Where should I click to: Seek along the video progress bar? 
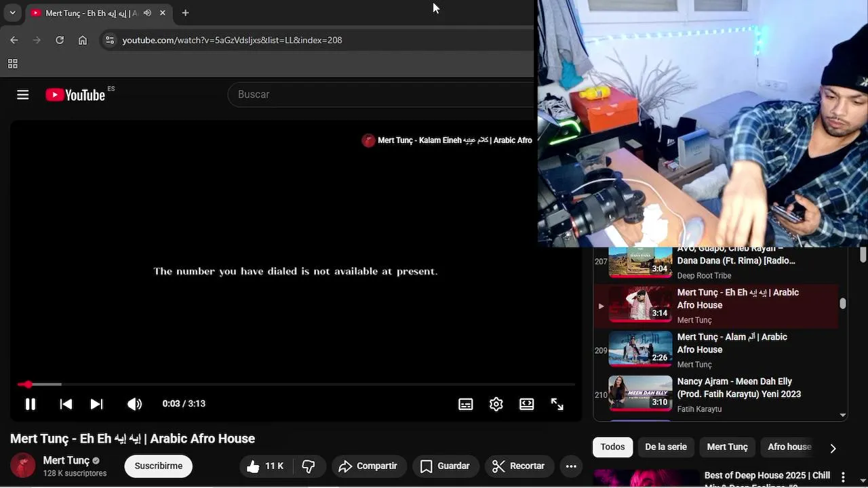pos(296,384)
